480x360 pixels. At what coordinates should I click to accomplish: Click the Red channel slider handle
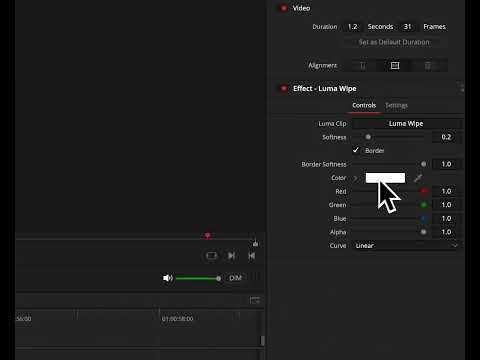424,191
